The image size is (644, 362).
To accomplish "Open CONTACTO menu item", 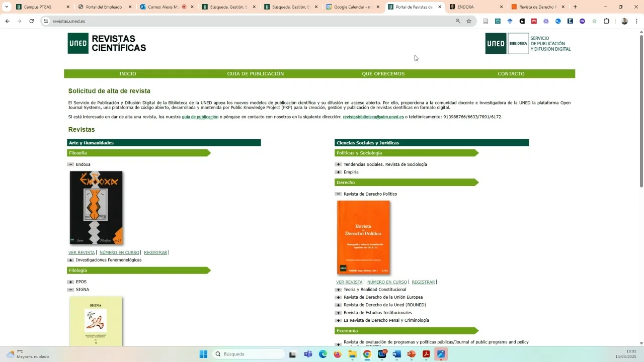I will pyautogui.click(x=511, y=74).
